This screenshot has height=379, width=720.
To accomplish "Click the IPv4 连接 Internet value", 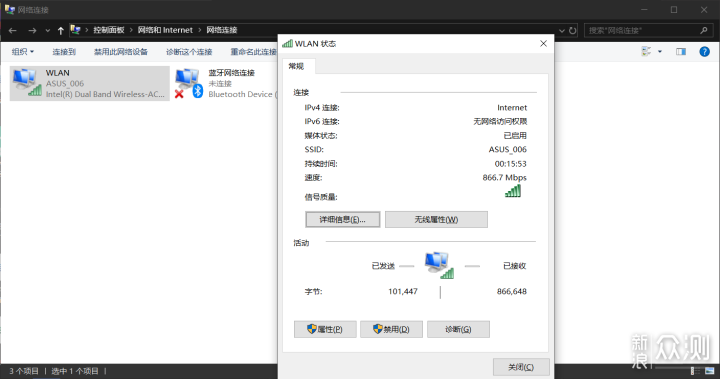I will coord(512,107).
